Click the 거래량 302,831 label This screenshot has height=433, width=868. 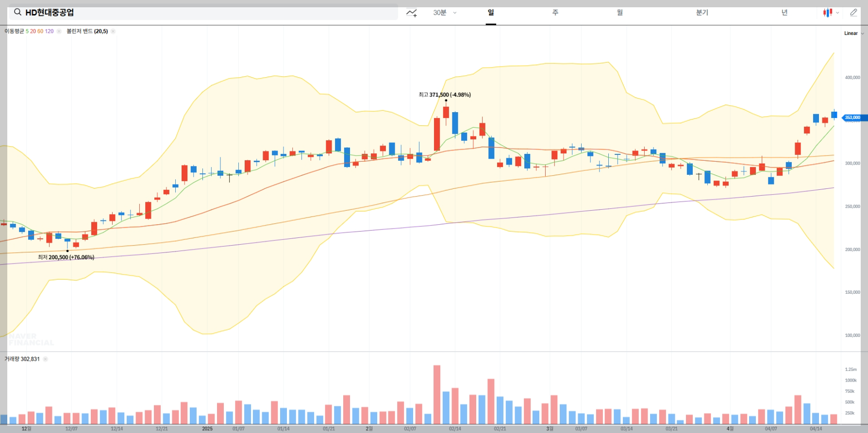pos(22,359)
